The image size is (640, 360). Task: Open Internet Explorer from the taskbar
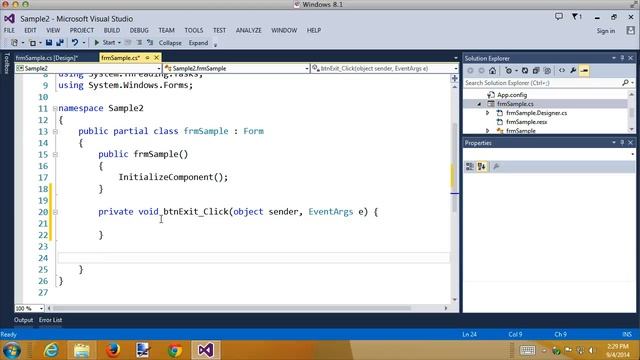pyautogui.click(x=51, y=350)
